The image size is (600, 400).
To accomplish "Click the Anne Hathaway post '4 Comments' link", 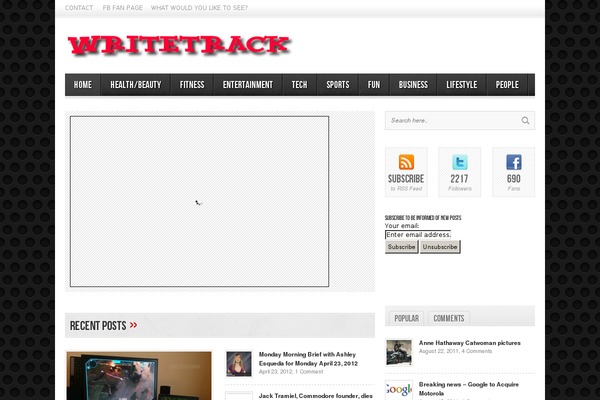I will click(x=477, y=351).
